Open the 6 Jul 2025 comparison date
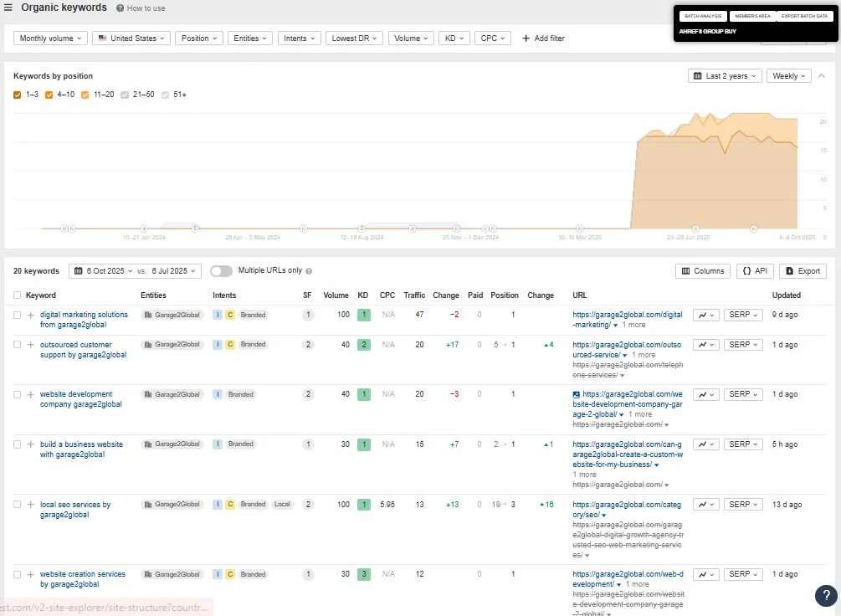 tap(173, 271)
